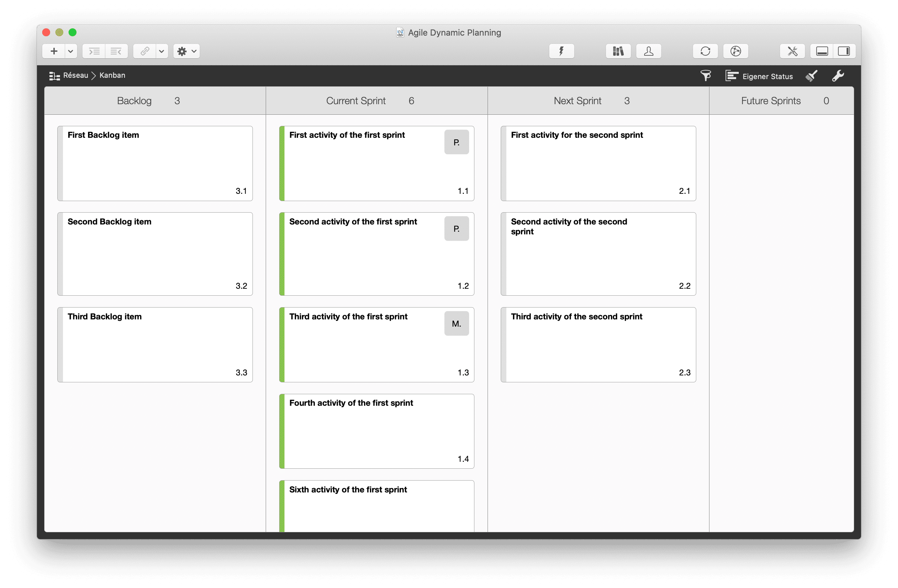Select the Second Backlog item card

pyautogui.click(x=155, y=253)
